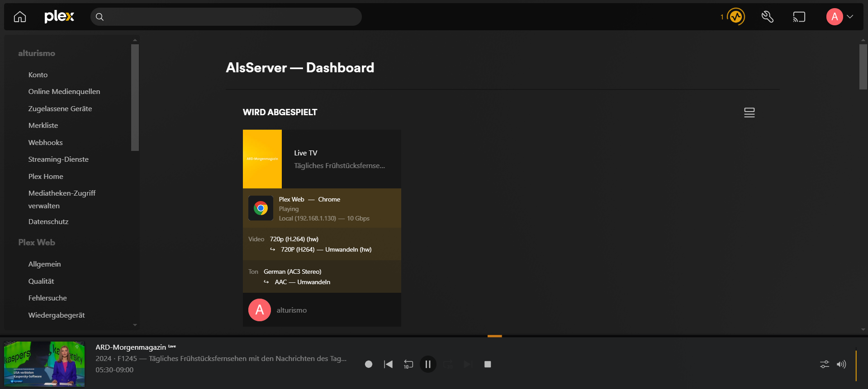868x389 pixels.
Task: Pause the live playback
Action: point(428,364)
